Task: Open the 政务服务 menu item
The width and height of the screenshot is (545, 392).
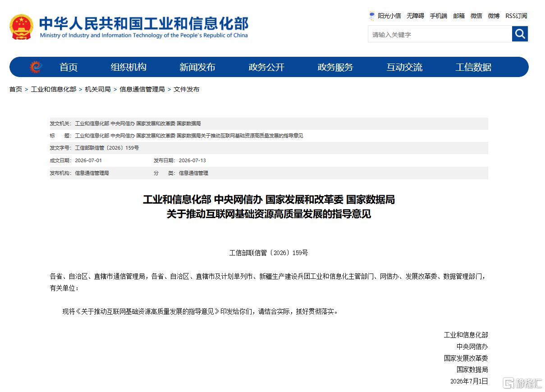Action: [x=335, y=67]
